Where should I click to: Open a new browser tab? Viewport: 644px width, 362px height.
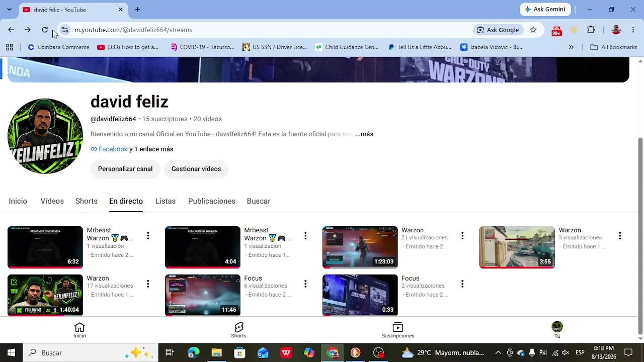click(137, 10)
